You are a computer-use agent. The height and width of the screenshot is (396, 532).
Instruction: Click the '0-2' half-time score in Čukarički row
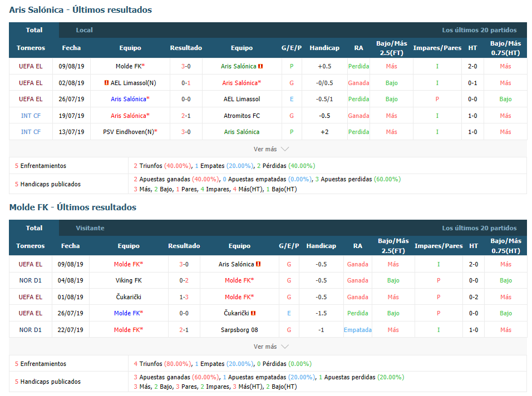coord(474,297)
